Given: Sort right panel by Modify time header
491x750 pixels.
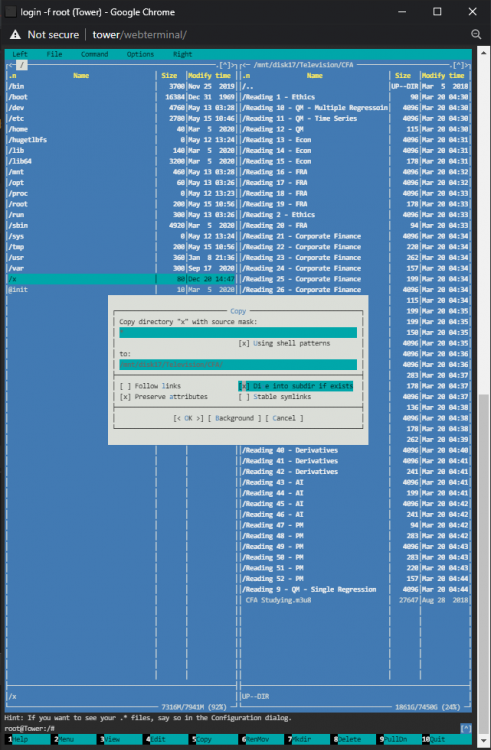Looking at the screenshot, I should click(x=443, y=76).
